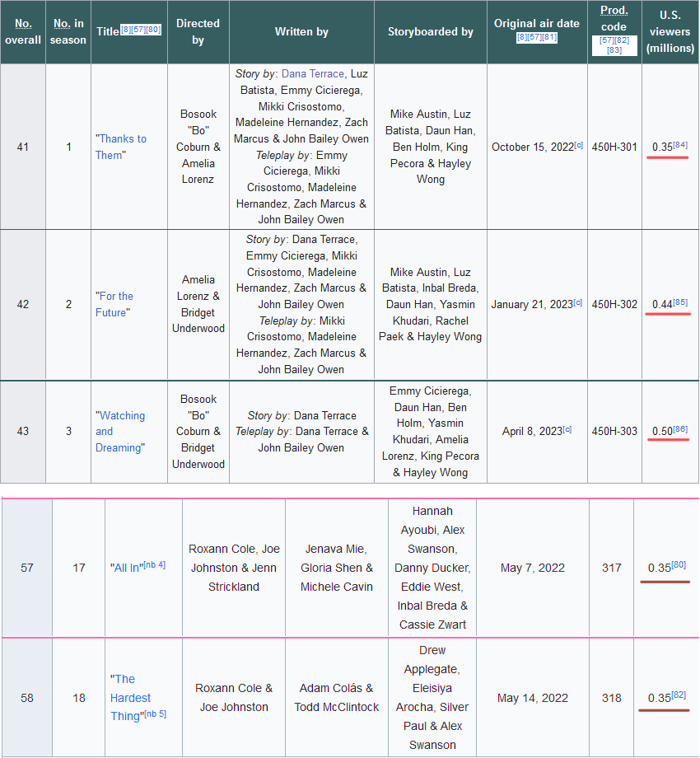Screen dimensions: 700x758
Task: Click the overall episode number 43 cell
Action: pyautogui.click(x=23, y=431)
